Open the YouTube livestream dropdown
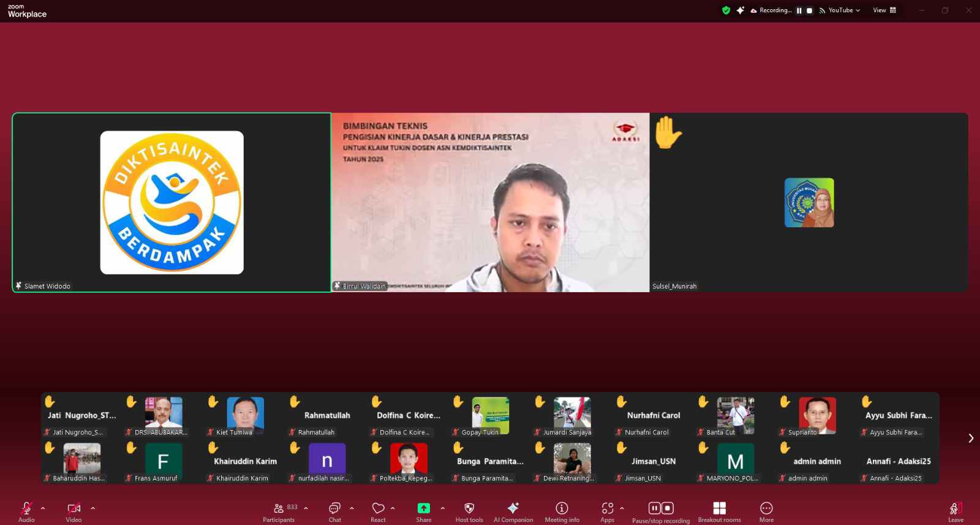 pos(840,10)
